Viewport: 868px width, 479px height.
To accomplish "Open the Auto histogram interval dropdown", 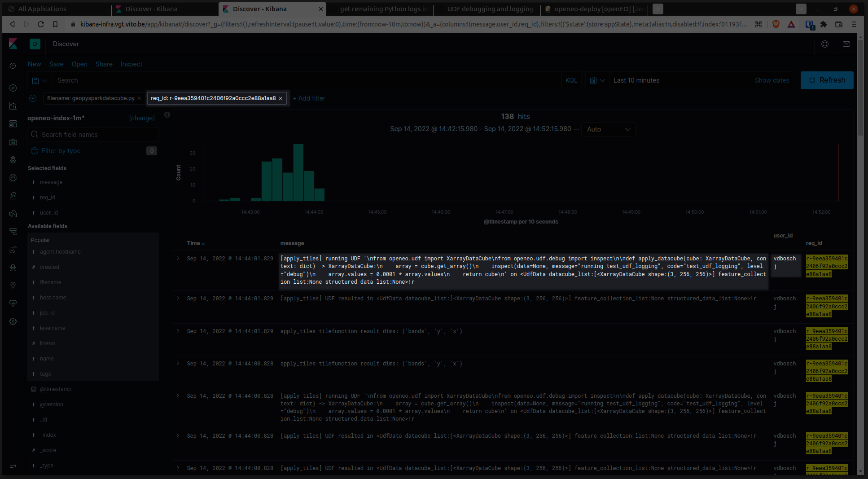I will [x=608, y=129].
